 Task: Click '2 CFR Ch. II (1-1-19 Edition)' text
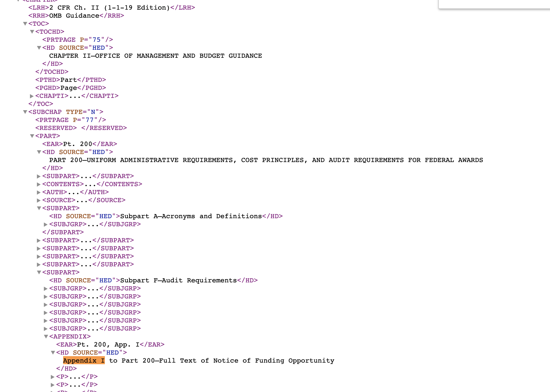[110, 7]
